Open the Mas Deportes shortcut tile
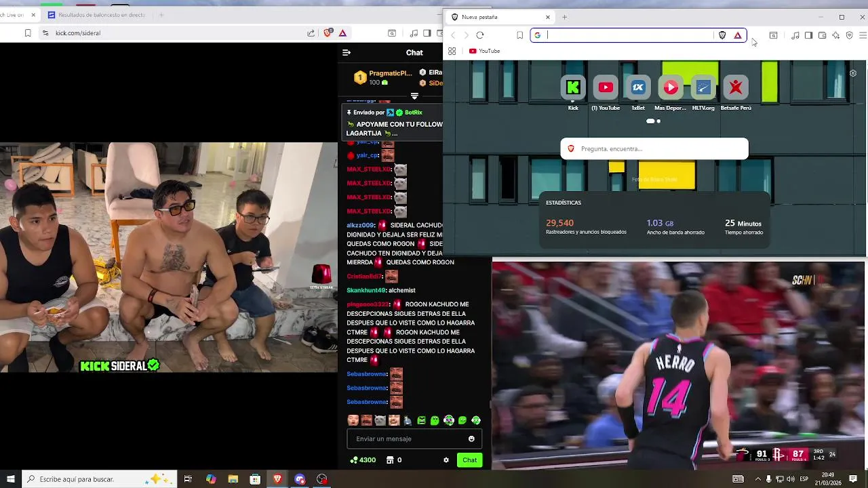The height and width of the screenshot is (488, 868). pyautogui.click(x=671, y=87)
